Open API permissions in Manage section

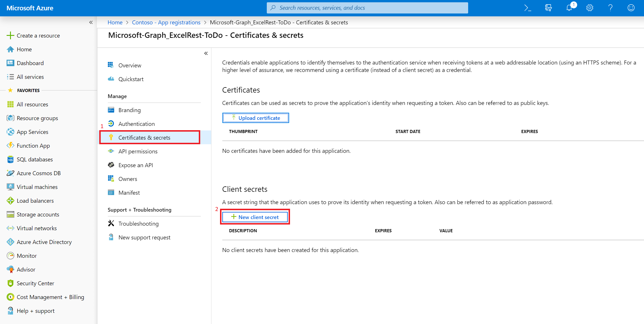[138, 151]
